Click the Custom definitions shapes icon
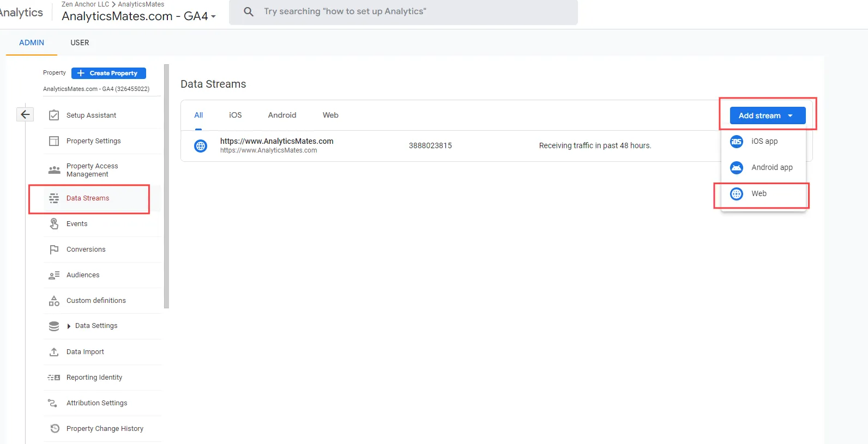This screenshot has width=868, height=444. click(54, 301)
